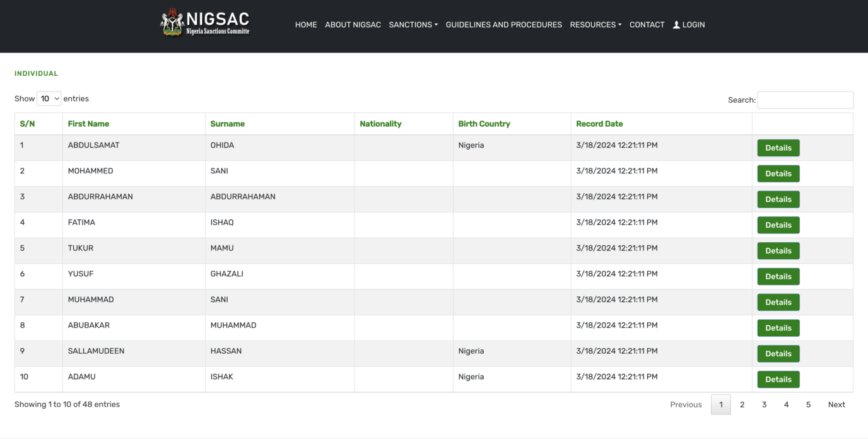Click Next pagination link
The height and width of the screenshot is (439, 868).
[x=836, y=404]
